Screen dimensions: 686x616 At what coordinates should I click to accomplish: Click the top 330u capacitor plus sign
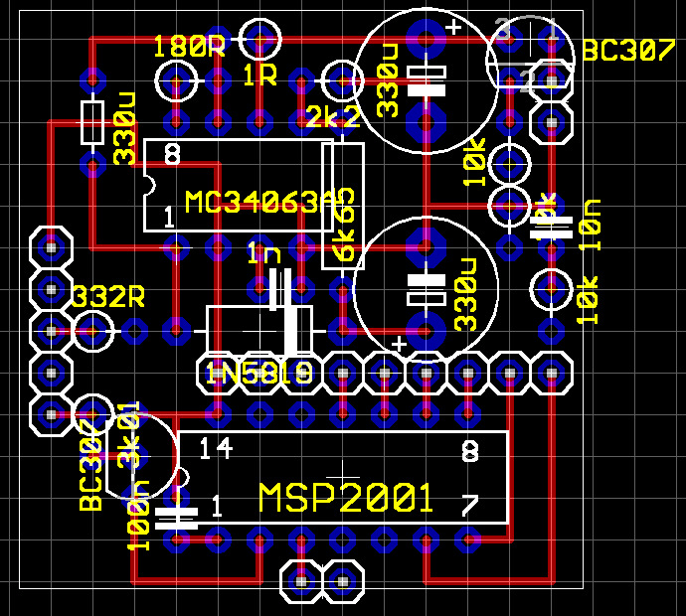point(454,28)
